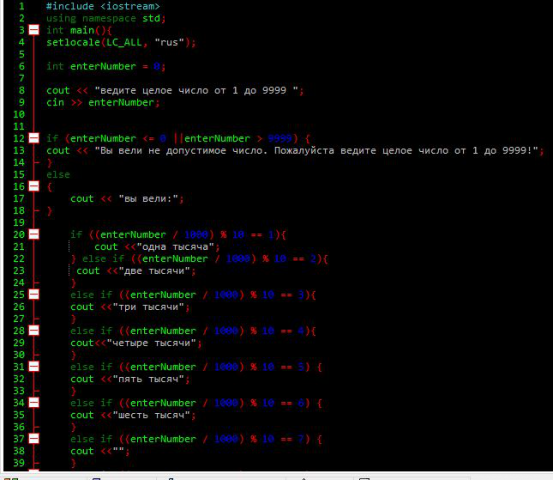553x480 pixels.
Task: Collapse fold marker on line 31
Action: (34, 366)
